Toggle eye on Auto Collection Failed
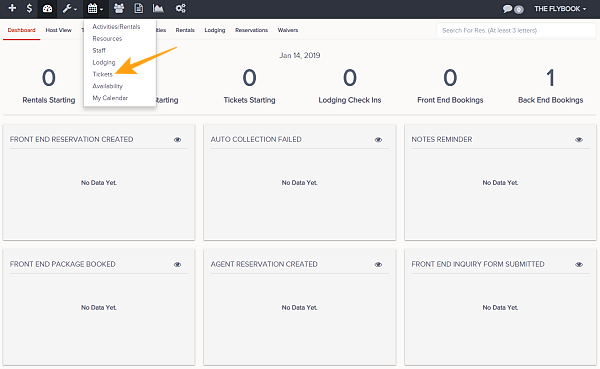Viewport: 600px width, 369px height. 378,140
